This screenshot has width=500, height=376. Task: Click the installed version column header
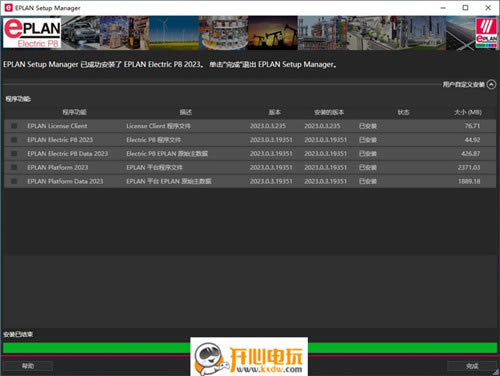click(329, 112)
